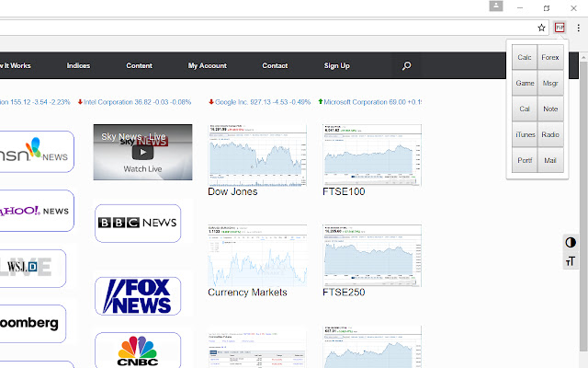Image resolution: width=588 pixels, height=368 pixels.
Task: Open the Indices menu item
Action: 78,65
